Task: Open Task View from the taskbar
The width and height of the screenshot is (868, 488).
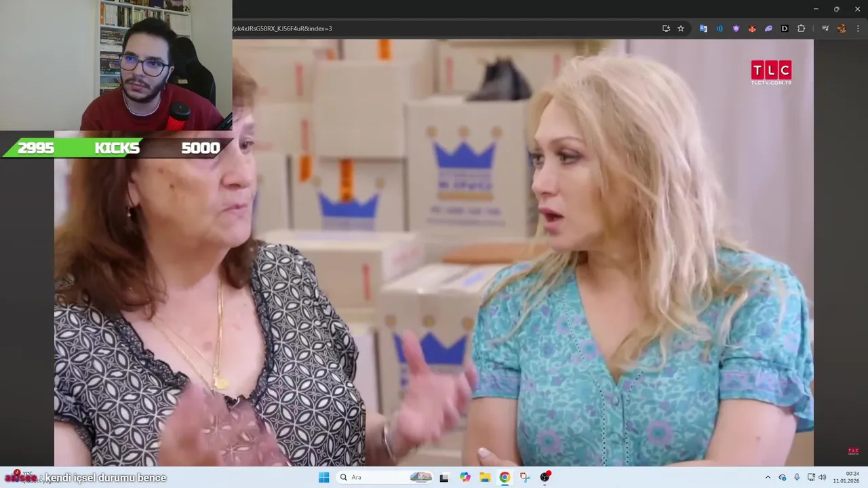Action: tap(444, 477)
